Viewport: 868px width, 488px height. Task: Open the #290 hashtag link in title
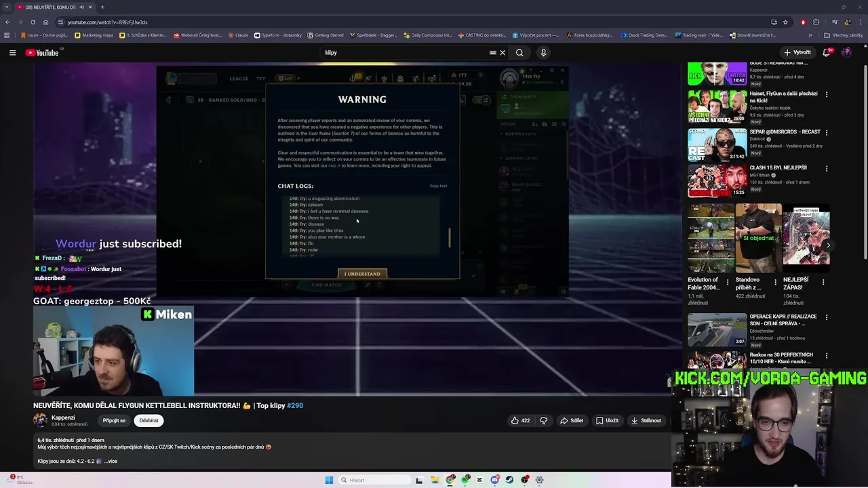(295, 405)
